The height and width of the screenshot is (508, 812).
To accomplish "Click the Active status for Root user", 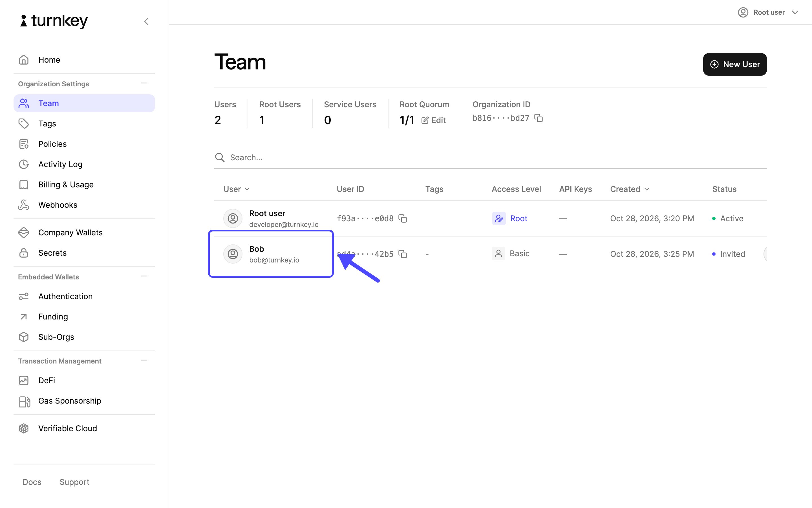I will coord(728,218).
